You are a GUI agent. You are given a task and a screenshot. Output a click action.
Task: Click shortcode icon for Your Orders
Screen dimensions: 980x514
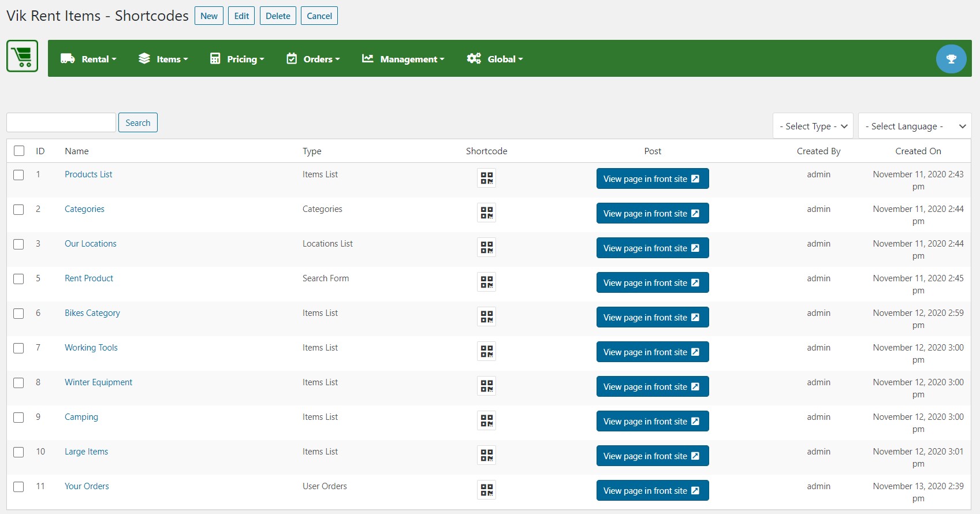point(487,490)
